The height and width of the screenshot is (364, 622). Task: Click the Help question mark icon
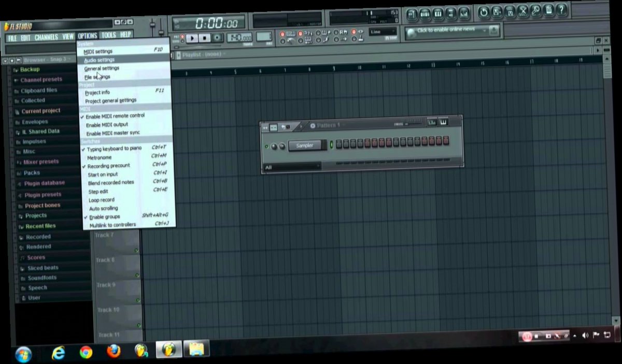(561, 14)
